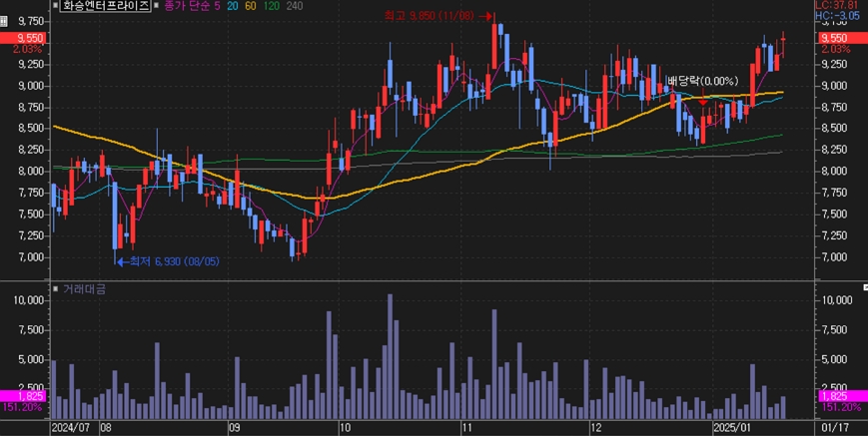This screenshot has height=436, width=868.
Task: Click the tallest volume bar in October
Action: click(x=391, y=356)
